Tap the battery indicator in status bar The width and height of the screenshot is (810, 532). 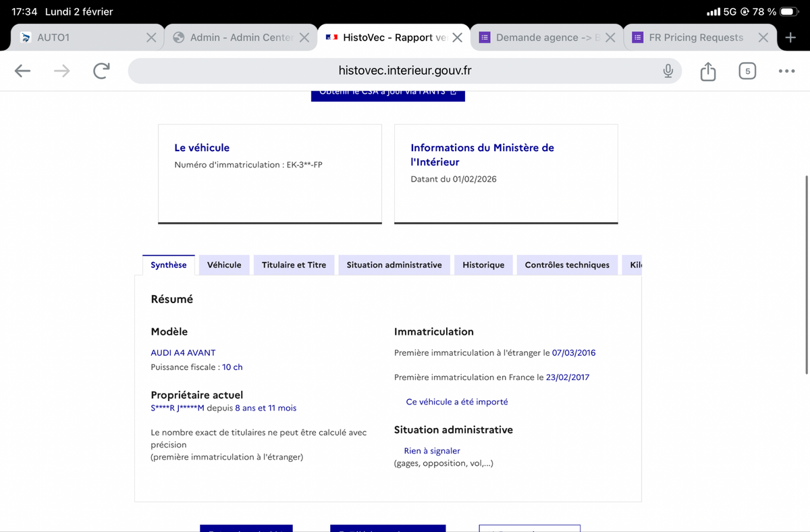click(x=789, y=11)
